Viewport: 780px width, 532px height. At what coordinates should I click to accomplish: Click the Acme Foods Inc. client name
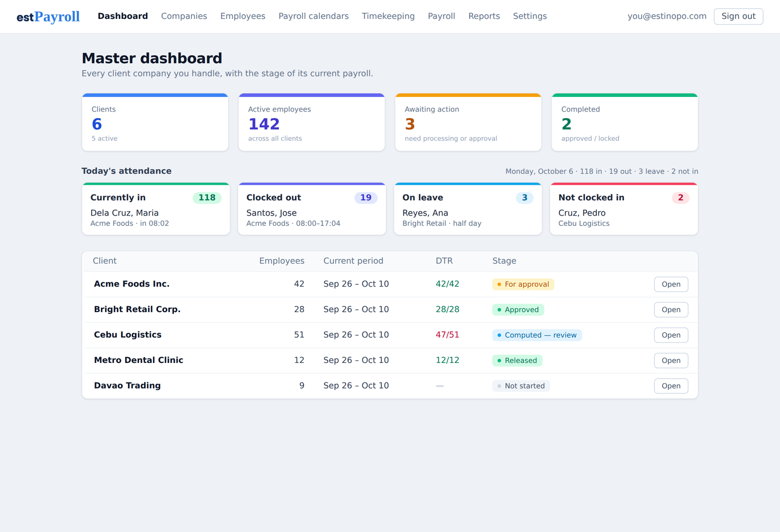click(x=132, y=284)
